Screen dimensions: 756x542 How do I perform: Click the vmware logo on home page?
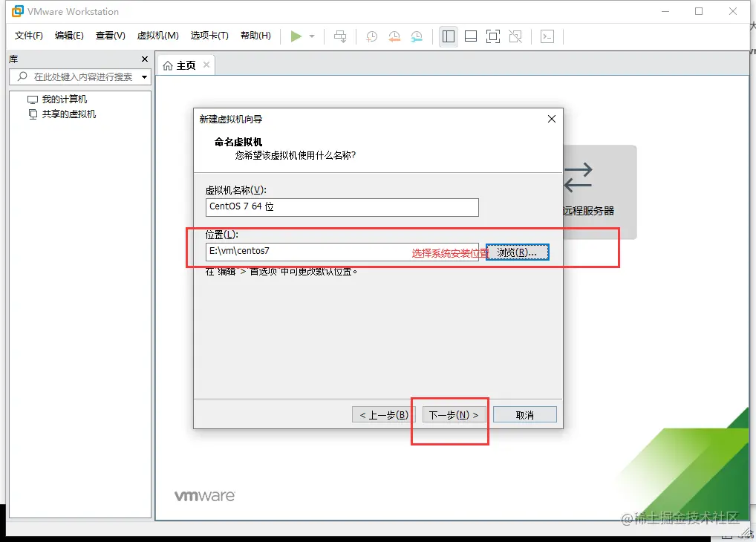[x=204, y=496]
